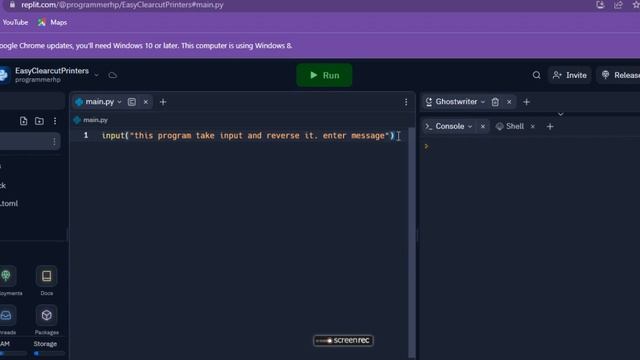This screenshot has width=640, height=360.
Task: Close the main.py tab
Action: 146,102
